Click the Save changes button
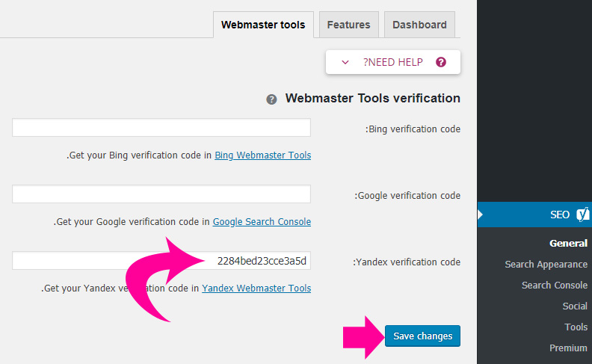This screenshot has height=364, width=592. coord(422,336)
